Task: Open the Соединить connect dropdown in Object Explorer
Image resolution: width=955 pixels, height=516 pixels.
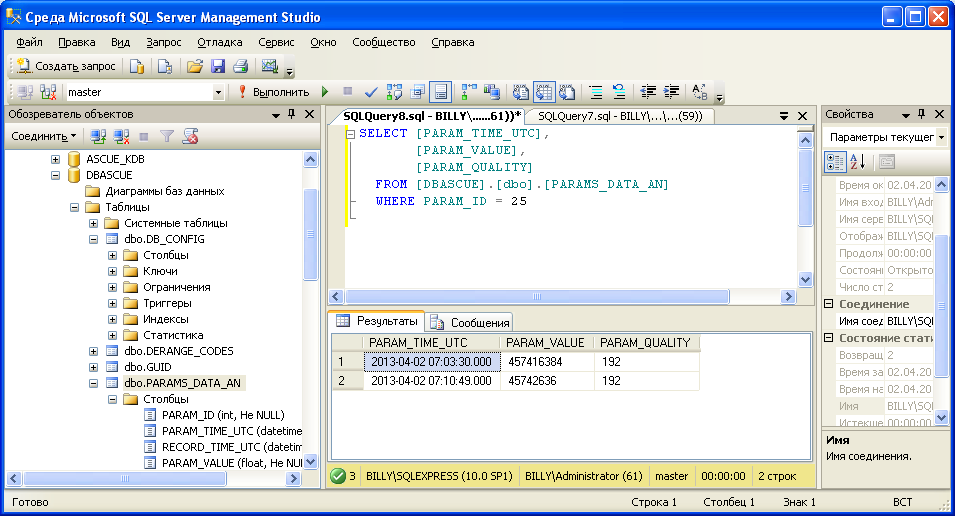Action: (x=43, y=136)
